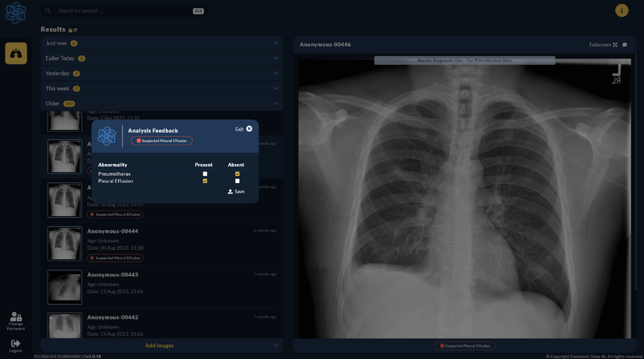644x359 pixels.
Task: Click the Fullscreen expand icon
Action: 616,44
